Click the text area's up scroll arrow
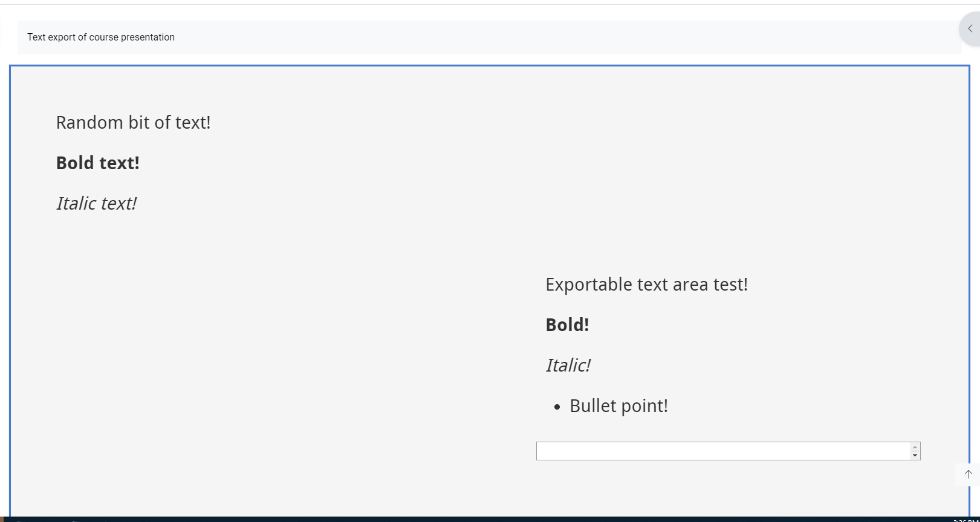The height and width of the screenshot is (522, 980). click(915, 447)
